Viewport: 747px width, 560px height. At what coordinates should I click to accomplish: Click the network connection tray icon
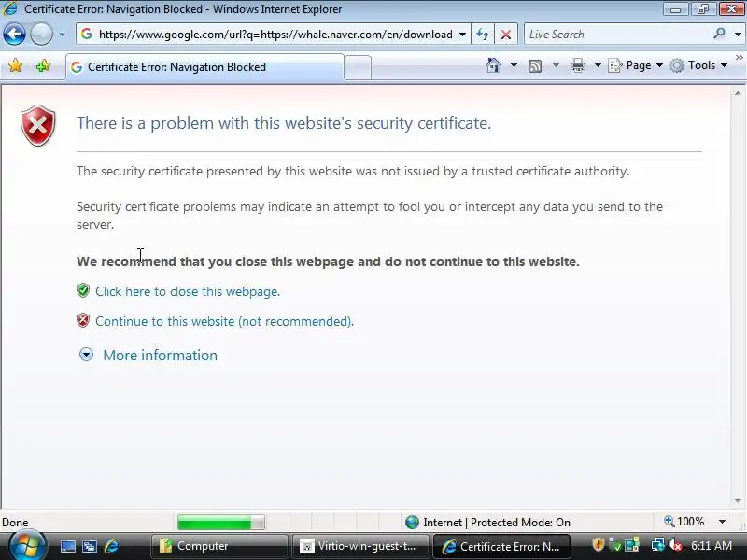point(658,545)
